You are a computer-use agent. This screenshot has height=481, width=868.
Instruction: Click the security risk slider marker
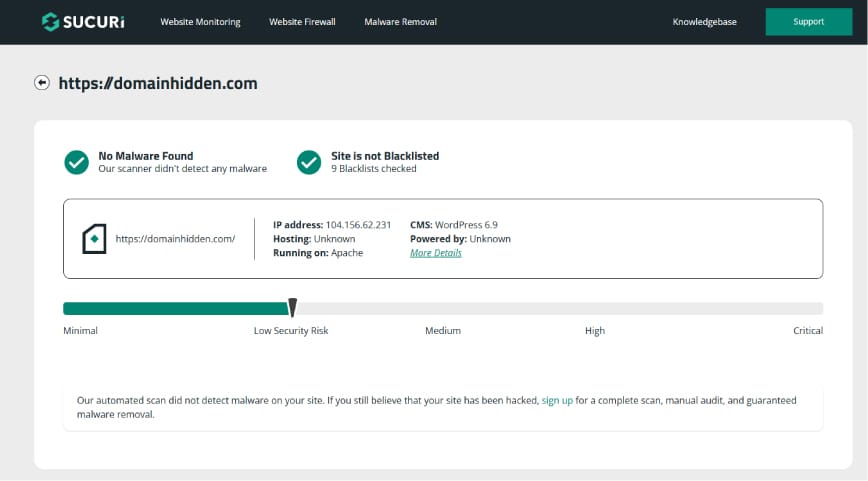tap(292, 307)
